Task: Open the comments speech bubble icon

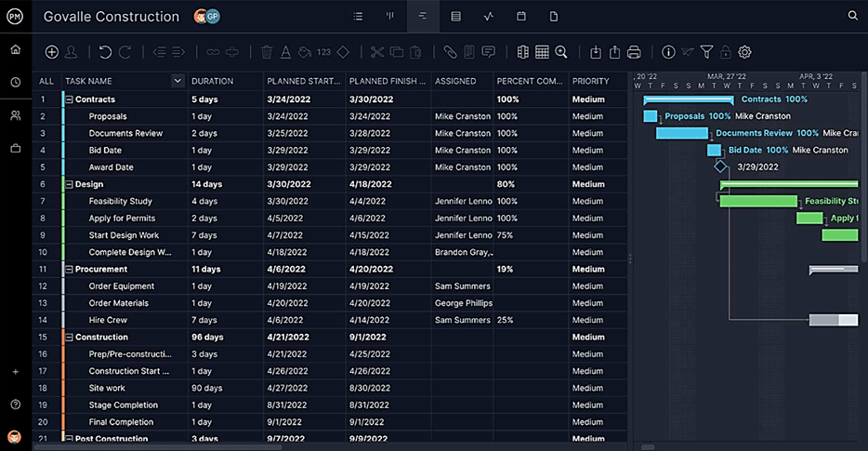Action: pyautogui.click(x=489, y=53)
